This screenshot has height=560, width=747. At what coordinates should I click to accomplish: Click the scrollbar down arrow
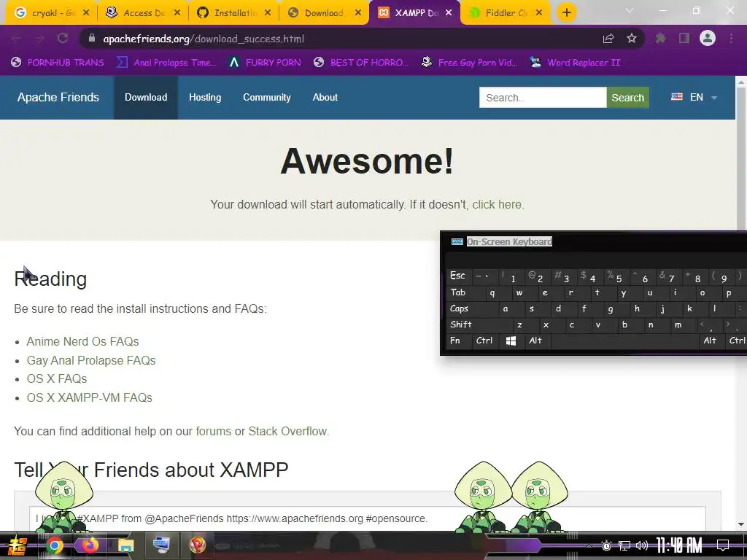click(741, 524)
